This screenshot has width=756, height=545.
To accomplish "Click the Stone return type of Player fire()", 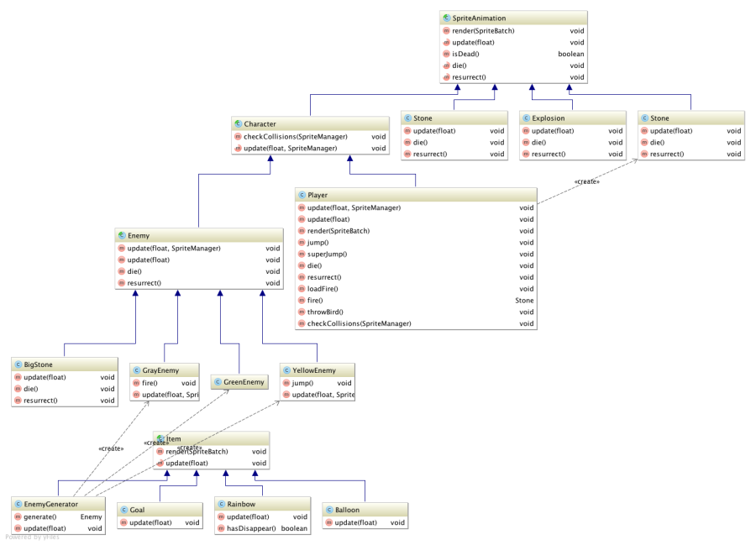I will [524, 300].
